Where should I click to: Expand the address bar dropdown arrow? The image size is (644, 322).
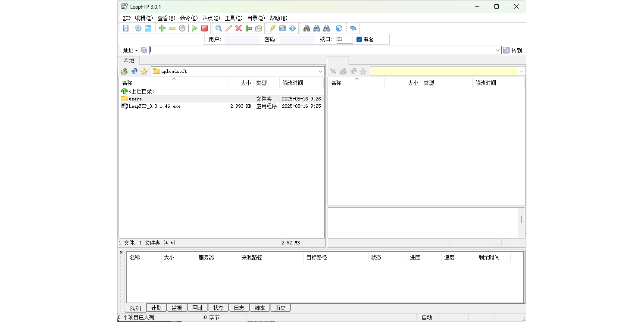click(498, 50)
